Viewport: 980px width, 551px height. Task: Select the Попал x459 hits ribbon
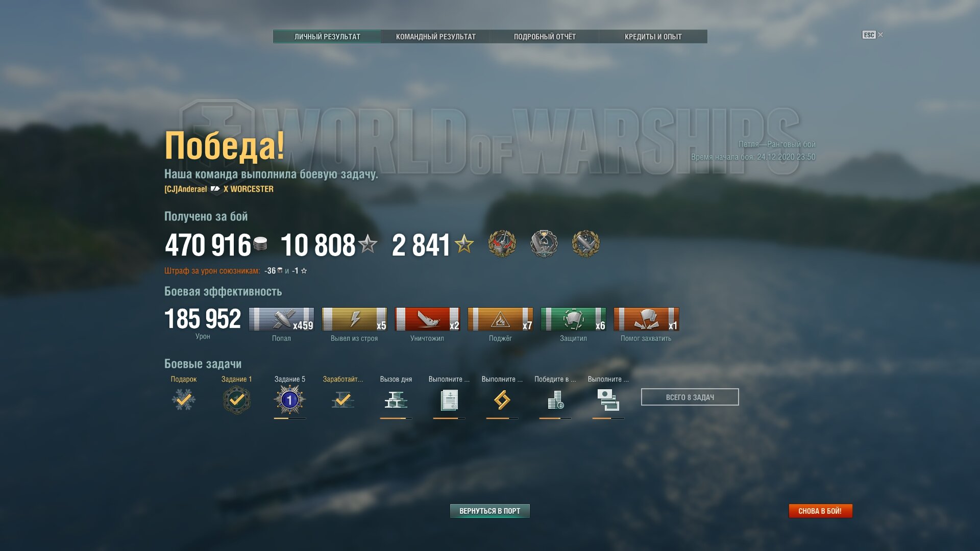pyautogui.click(x=281, y=319)
